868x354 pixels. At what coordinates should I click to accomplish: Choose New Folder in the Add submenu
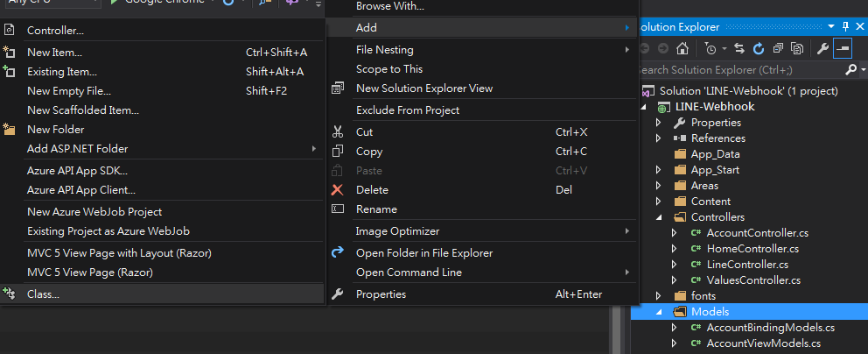pyautogui.click(x=55, y=130)
